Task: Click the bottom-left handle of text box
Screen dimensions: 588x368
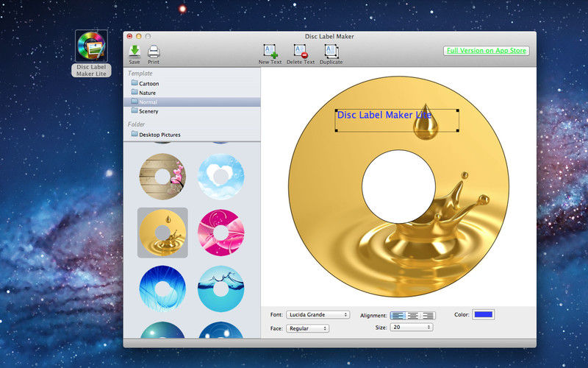Action: pyautogui.click(x=337, y=130)
